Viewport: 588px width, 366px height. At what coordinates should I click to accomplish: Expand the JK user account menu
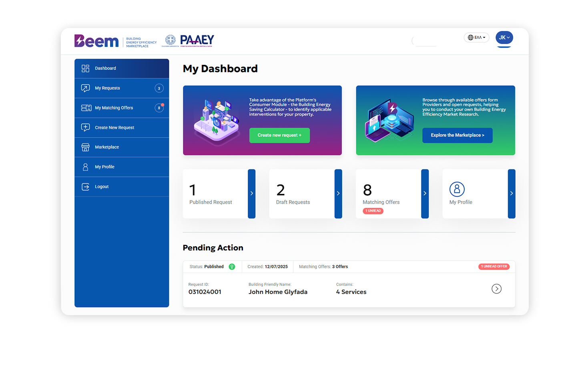pyautogui.click(x=504, y=38)
